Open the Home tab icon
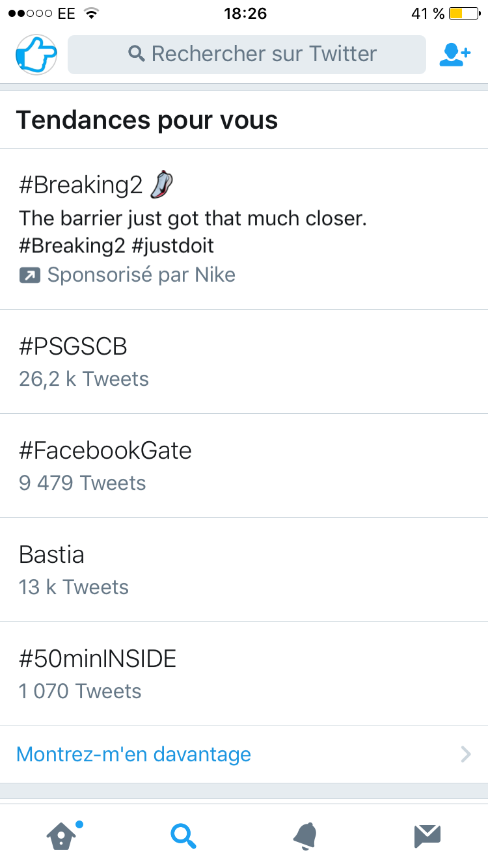Screen dimensions: 488x868 pyautogui.click(x=61, y=835)
